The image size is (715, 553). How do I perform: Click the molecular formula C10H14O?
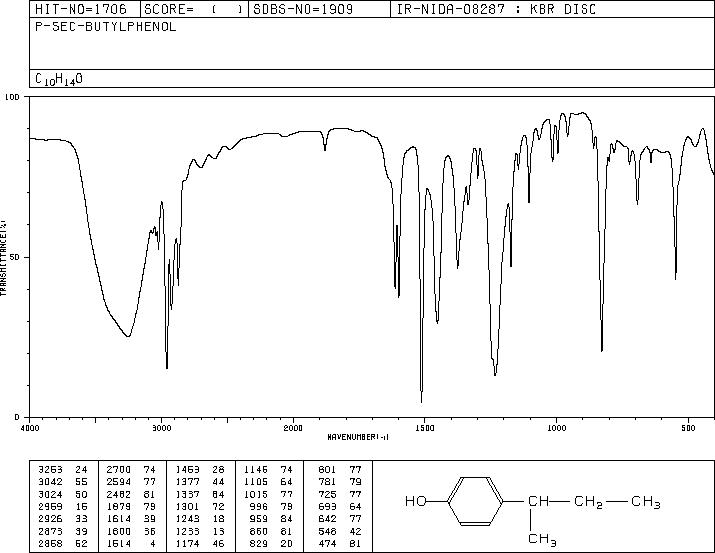point(59,79)
